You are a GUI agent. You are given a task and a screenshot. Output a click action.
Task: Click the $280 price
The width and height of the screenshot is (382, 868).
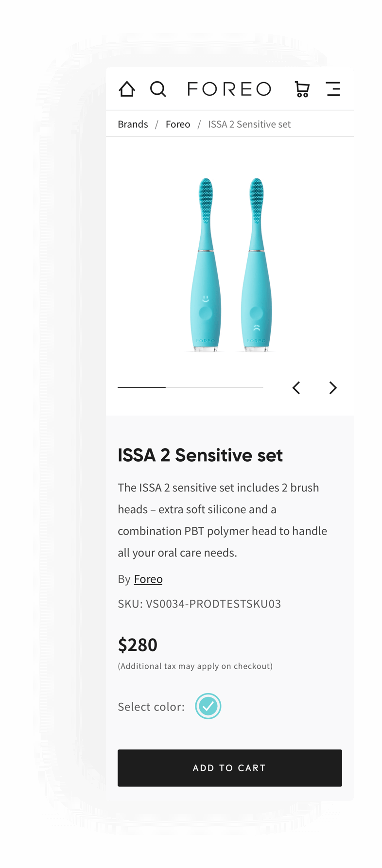coord(138,645)
